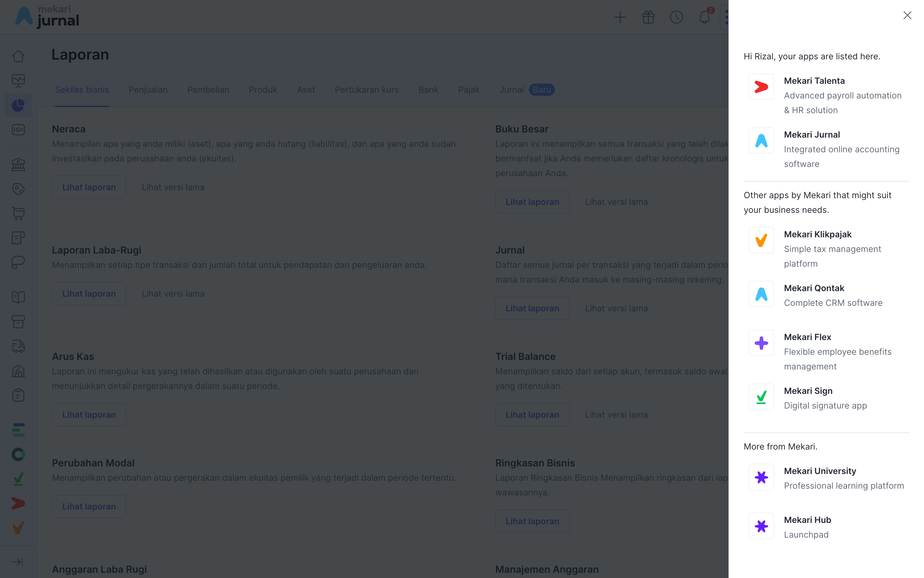
Task: Click Lihat versi lama for Buku Besar
Action: tap(616, 202)
